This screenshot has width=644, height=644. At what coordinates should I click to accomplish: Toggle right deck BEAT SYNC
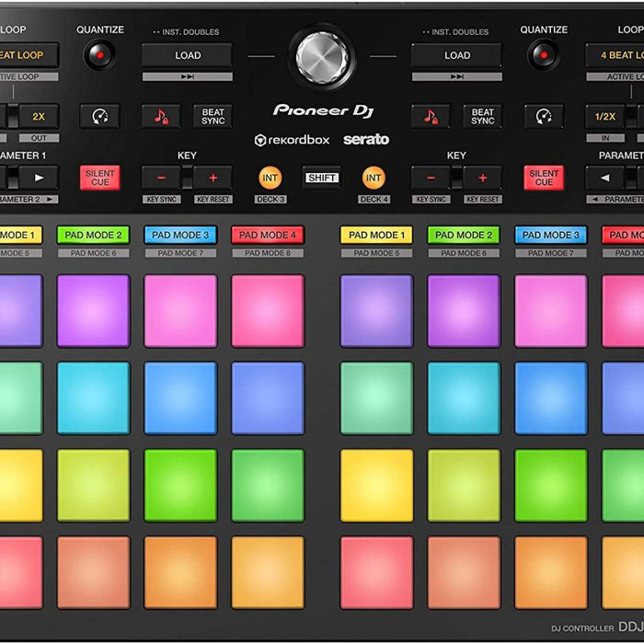point(483,117)
